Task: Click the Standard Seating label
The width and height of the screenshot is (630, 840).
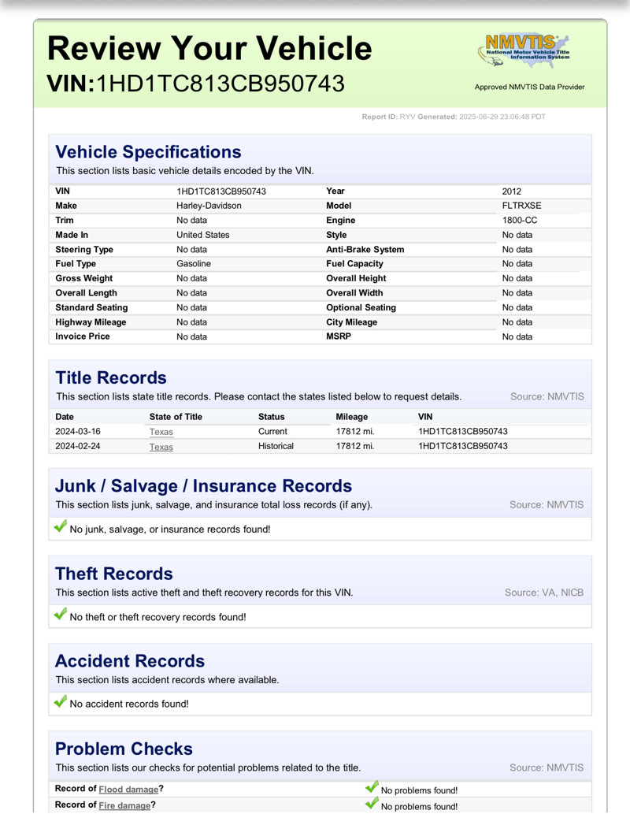Action: (x=91, y=307)
